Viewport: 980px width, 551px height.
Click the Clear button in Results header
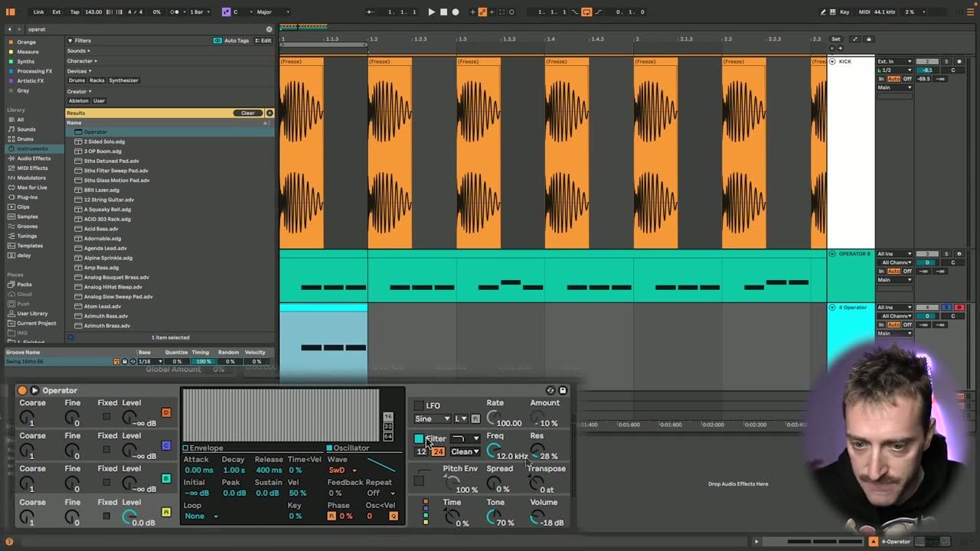pyautogui.click(x=247, y=112)
